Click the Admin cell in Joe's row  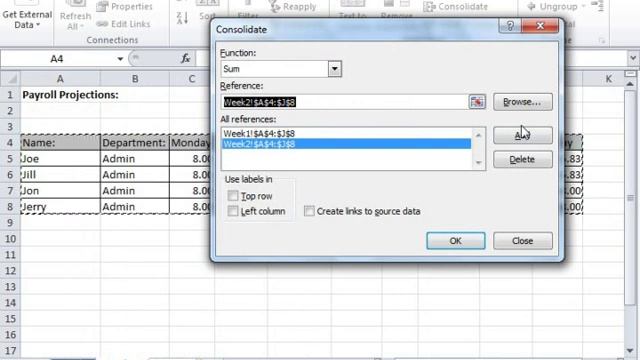coord(135,159)
